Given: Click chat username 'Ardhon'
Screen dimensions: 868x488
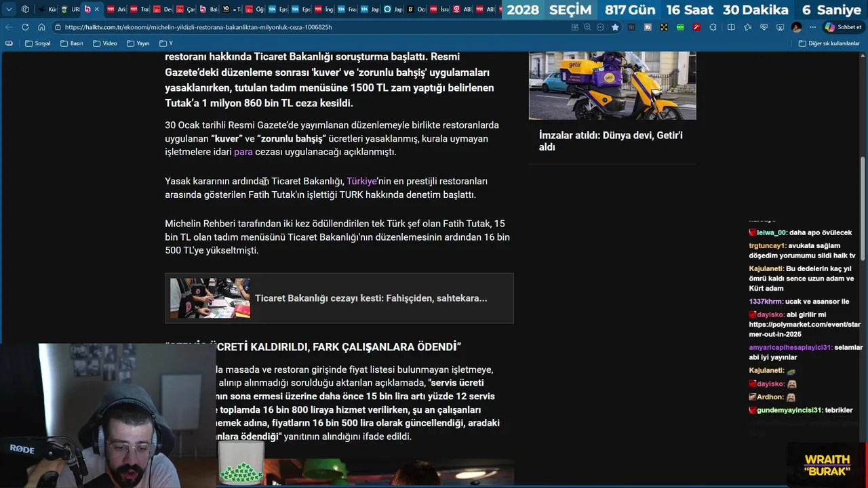Looking at the screenshot, I should pyautogui.click(x=770, y=397).
